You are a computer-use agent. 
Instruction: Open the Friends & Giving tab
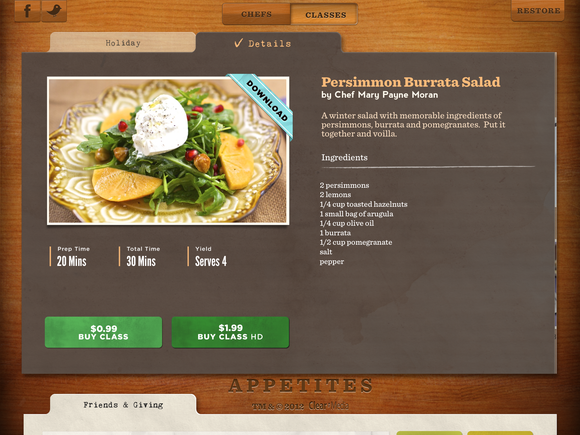(123, 405)
